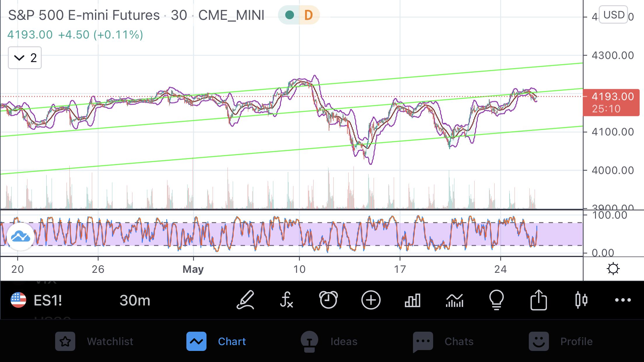Select the Chart tab
Viewport: 644px width, 362px height.
click(216, 341)
